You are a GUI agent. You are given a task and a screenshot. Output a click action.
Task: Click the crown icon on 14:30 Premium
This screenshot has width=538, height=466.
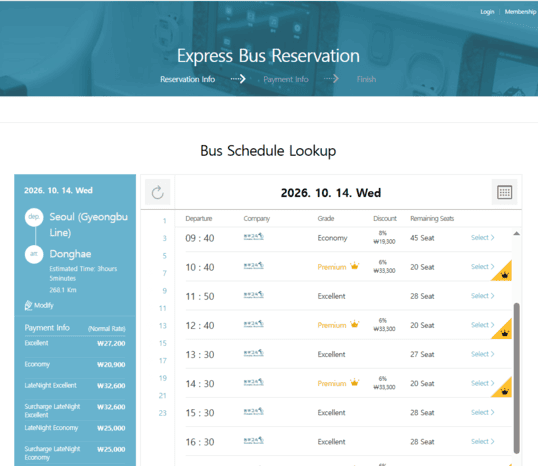coord(354,382)
